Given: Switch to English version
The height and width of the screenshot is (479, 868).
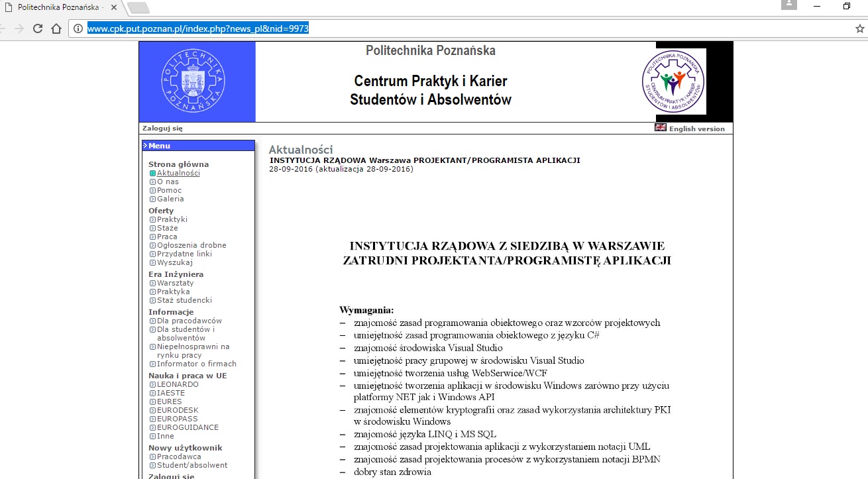Looking at the screenshot, I should (697, 129).
